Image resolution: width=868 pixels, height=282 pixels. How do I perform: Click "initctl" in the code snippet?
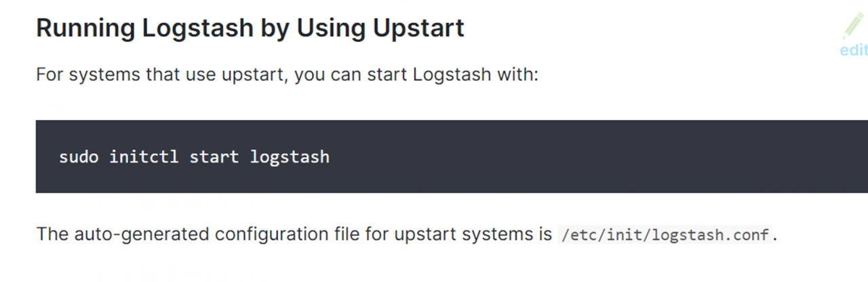(144, 157)
